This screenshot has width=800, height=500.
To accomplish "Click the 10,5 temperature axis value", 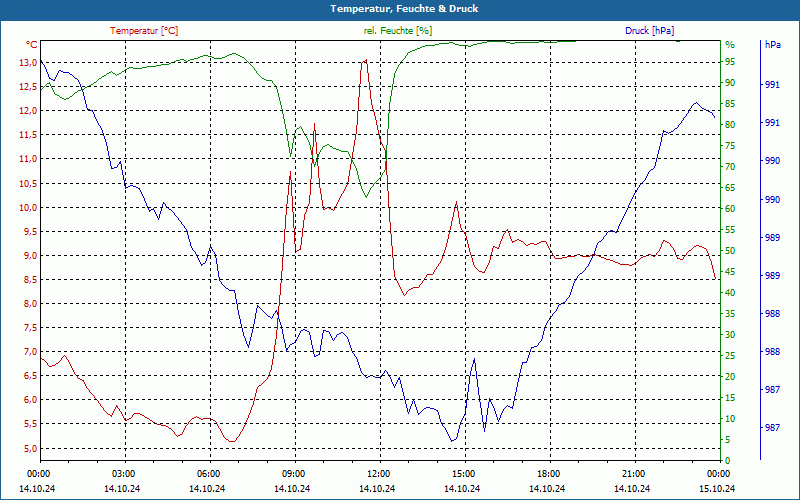I will (28, 183).
